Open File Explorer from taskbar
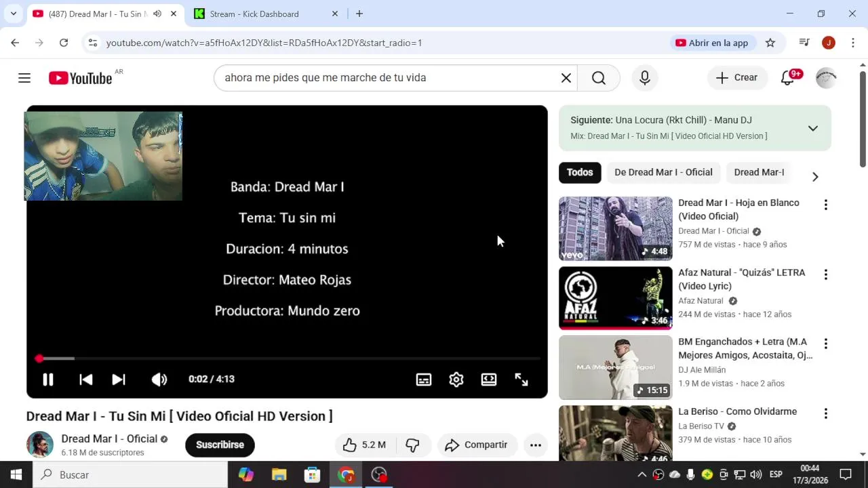The width and height of the screenshot is (868, 488). pos(279,474)
